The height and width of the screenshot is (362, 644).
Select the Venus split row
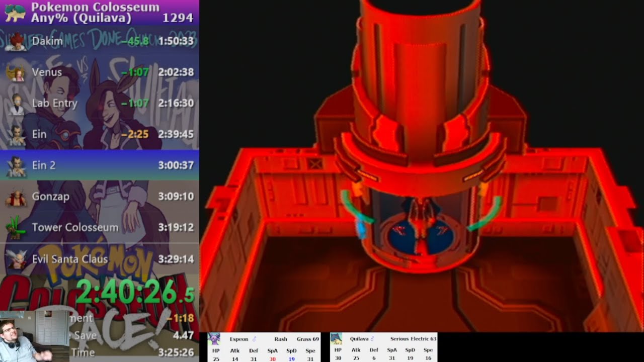click(100, 72)
